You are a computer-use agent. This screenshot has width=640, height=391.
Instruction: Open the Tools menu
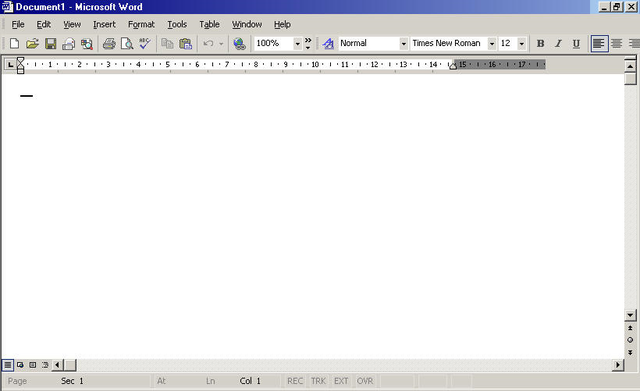177,24
